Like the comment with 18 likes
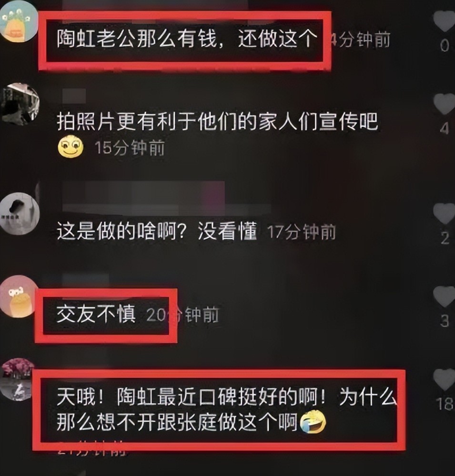The image size is (455, 476). click(x=444, y=379)
